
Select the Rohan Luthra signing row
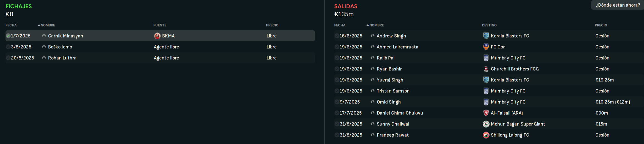tap(160, 58)
